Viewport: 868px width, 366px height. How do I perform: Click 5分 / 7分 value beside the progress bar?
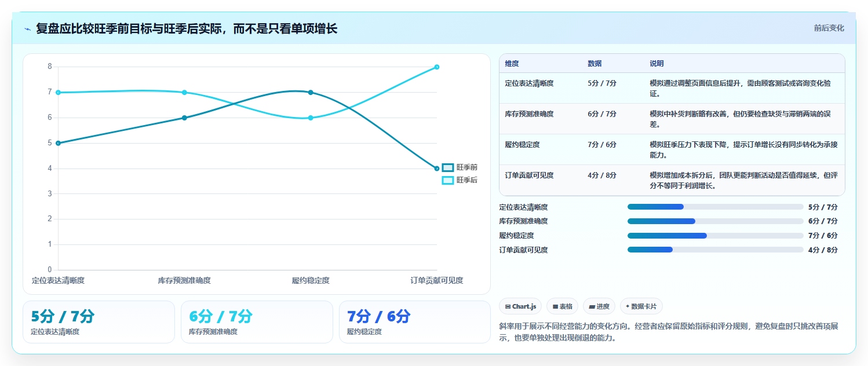823,207
